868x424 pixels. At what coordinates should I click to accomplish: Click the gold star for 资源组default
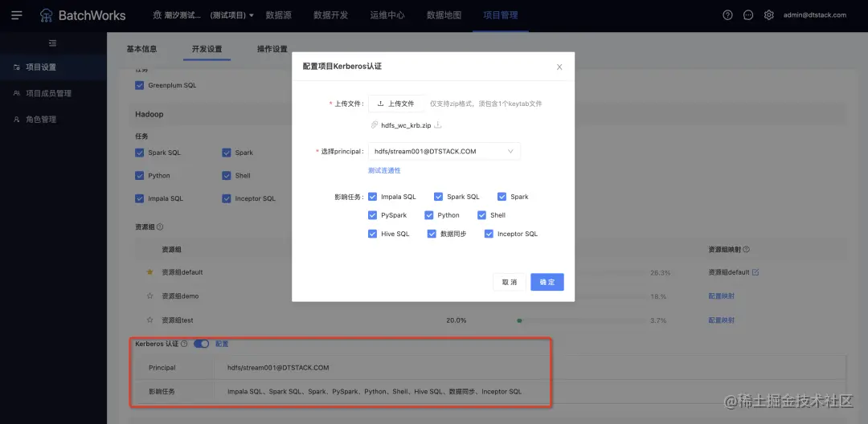click(149, 272)
